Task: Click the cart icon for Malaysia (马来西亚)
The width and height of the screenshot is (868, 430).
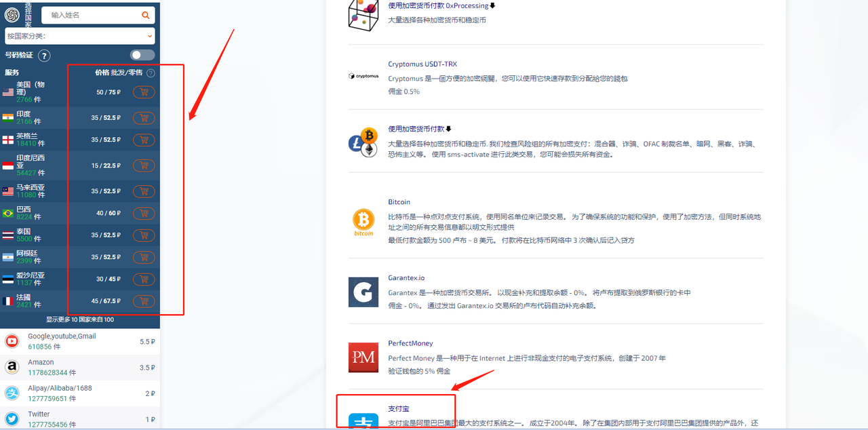Action: point(144,191)
